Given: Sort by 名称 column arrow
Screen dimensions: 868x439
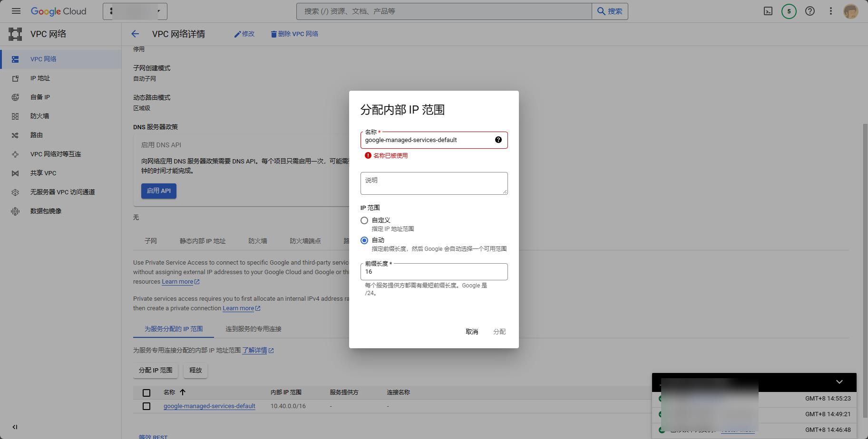Looking at the screenshot, I should 183,392.
